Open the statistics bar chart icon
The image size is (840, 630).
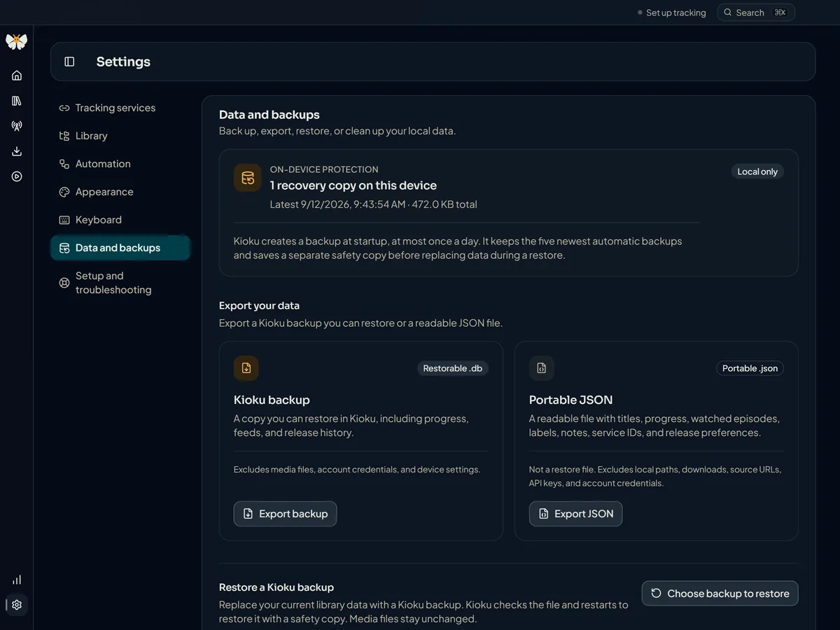click(x=17, y=580)
